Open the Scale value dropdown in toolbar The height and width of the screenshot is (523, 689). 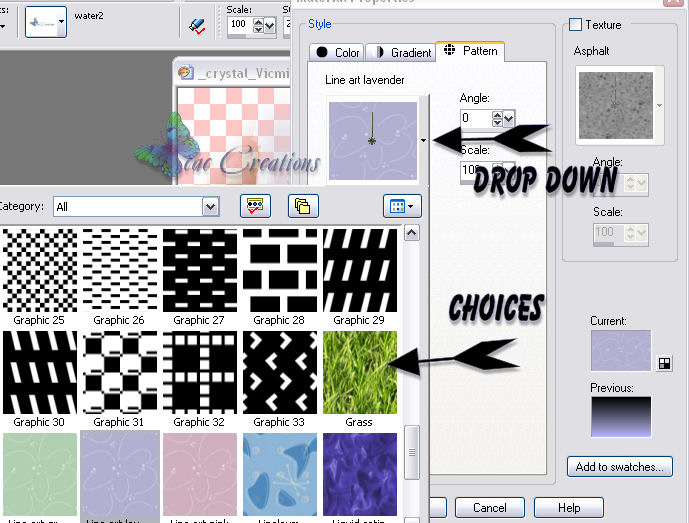(x=270, y=25)
